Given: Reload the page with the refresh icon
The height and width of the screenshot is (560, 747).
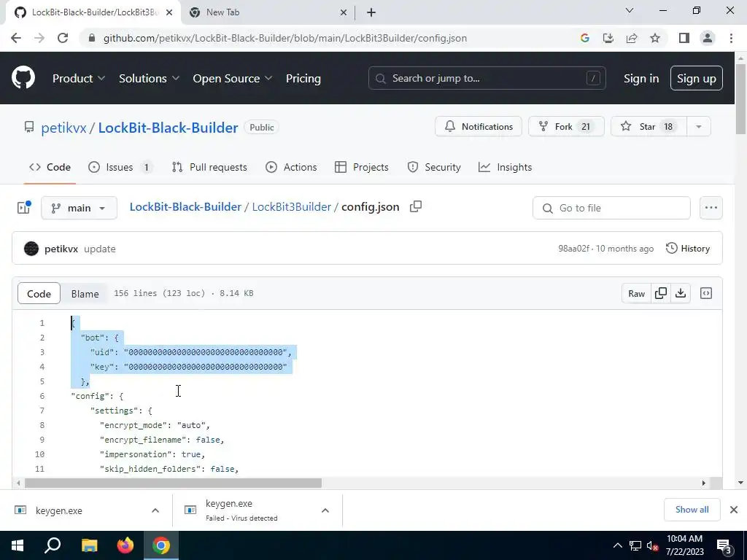Looking at the screenshot, I should click(63, 38).
